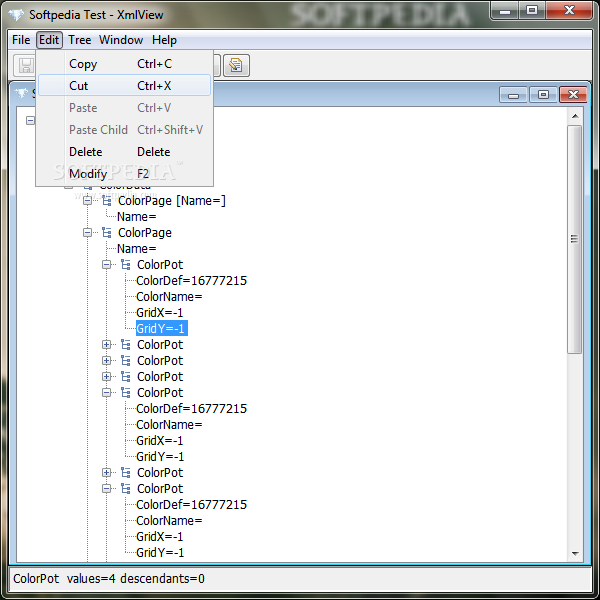Viewport: 600px width, 600px height.
Task: Click the vertical scrollbar down arrow
Action: tap(575, 553)
